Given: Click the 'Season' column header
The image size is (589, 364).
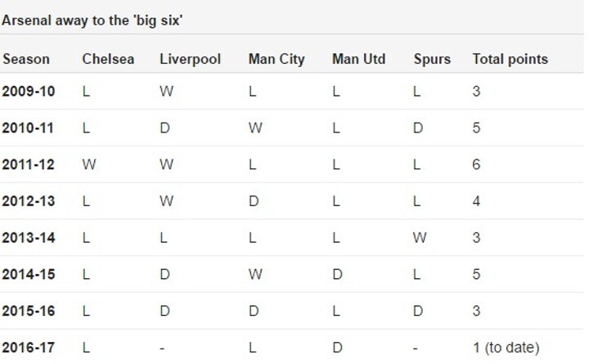Looking at the screenshot, I should tap(26, 60).
